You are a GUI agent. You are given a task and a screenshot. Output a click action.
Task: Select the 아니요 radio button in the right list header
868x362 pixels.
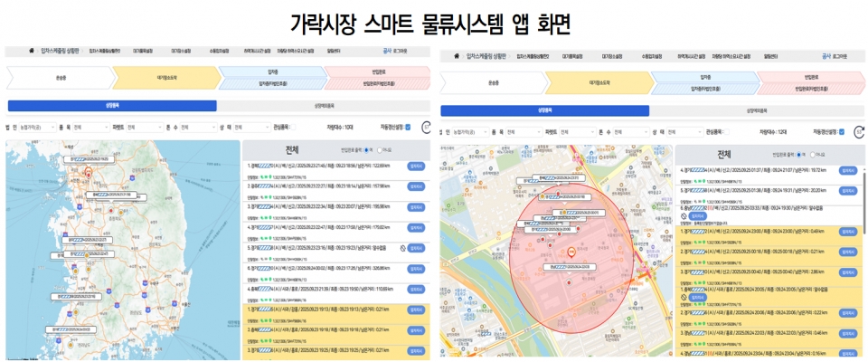pos(813,154)
